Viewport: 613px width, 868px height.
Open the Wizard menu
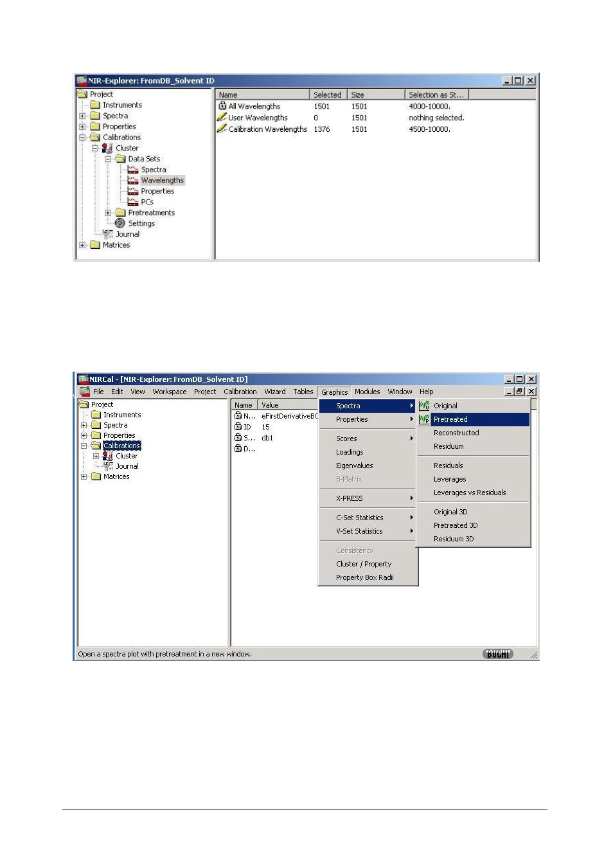click(275, 392)
